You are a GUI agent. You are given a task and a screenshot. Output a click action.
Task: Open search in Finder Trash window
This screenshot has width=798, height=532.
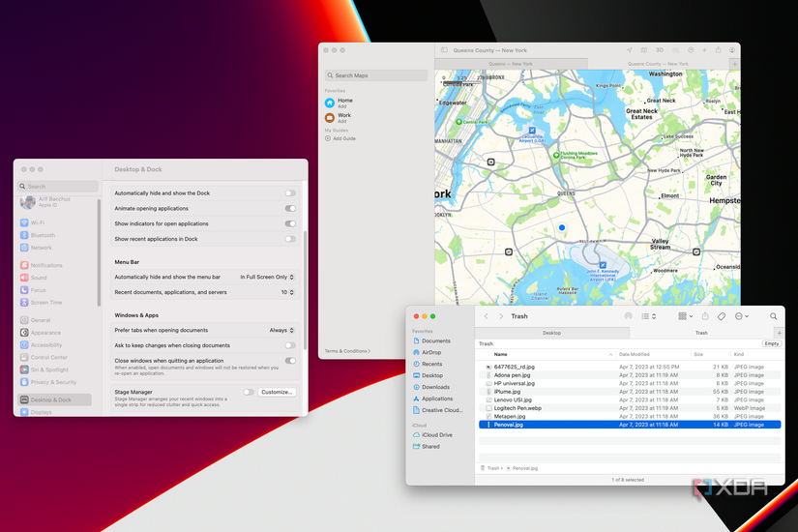pos(773,316)
